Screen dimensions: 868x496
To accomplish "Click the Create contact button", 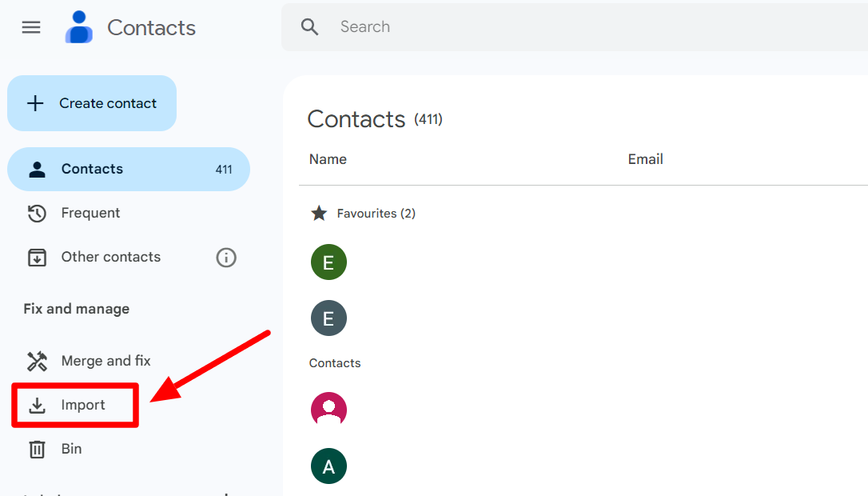I will pyautogui.click(x=92, y=103).
